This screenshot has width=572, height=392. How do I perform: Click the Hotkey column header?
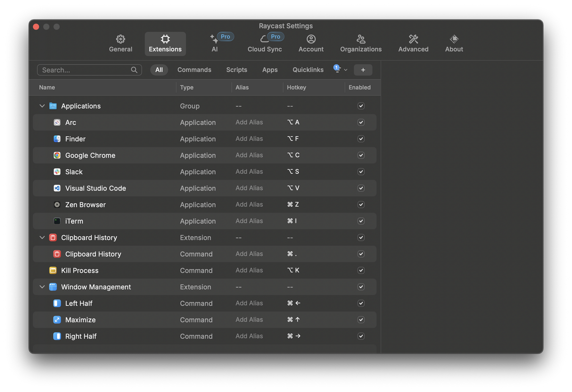[x=296, y=88]
